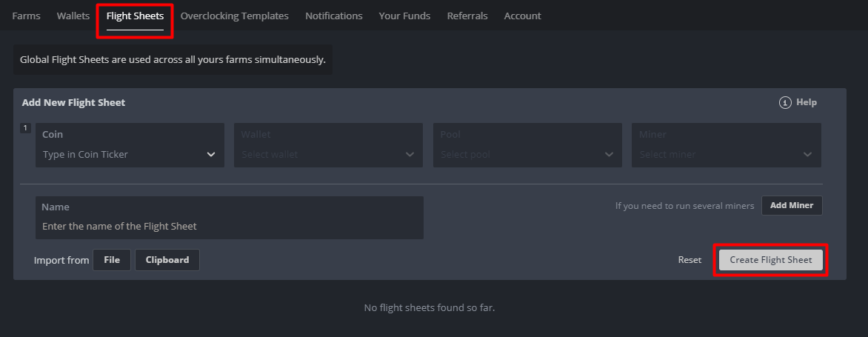This screenshot has width=868, height=337.
Task: Import flight sheet from Clipboard
Action: click(167, 260)
